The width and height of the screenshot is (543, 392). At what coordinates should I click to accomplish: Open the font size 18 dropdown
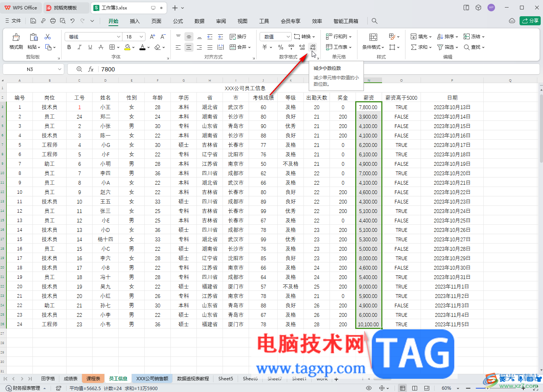[141, 37]
